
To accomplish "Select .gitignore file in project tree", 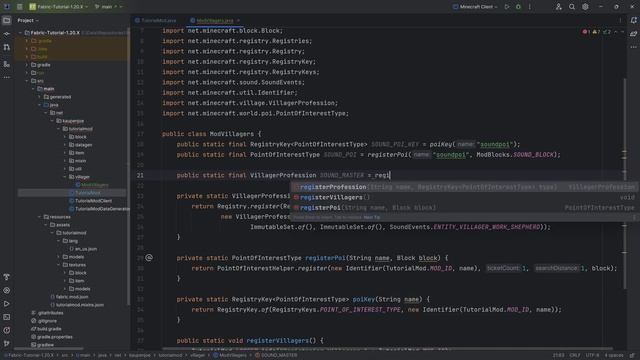I will point(44,321).
